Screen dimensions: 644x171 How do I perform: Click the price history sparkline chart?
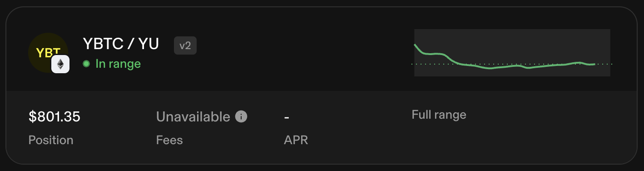pyautogui.click(x=512, y=53)
